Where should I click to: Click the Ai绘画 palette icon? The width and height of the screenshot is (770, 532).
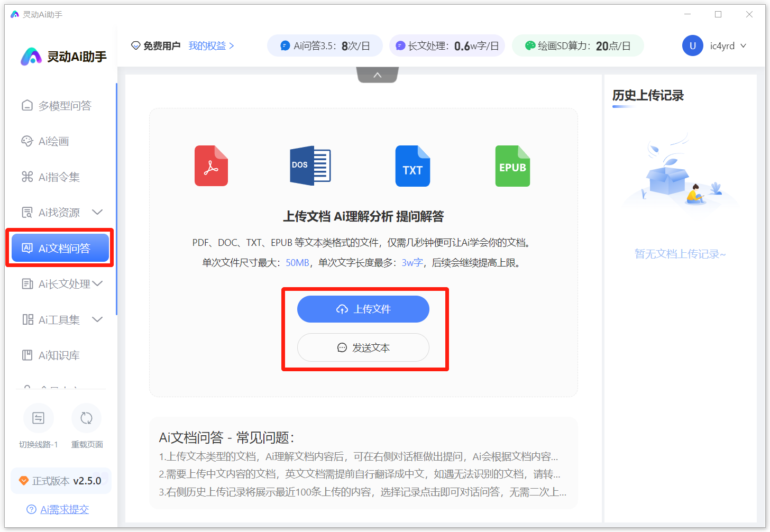coord(27,141)
